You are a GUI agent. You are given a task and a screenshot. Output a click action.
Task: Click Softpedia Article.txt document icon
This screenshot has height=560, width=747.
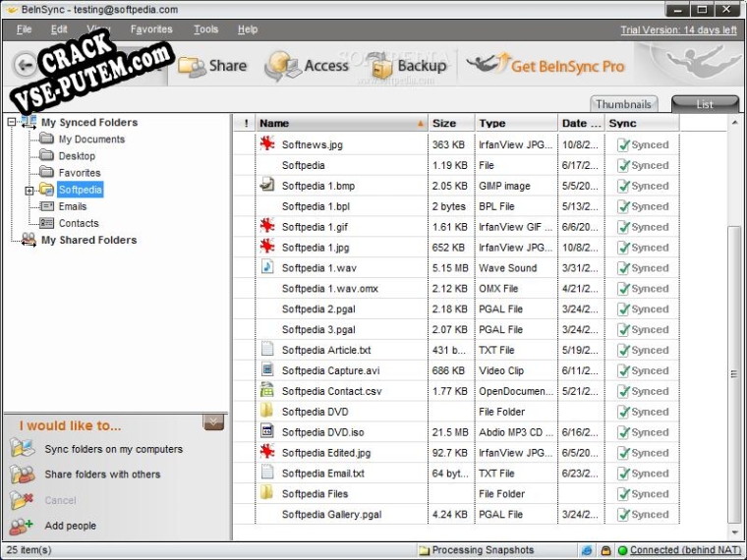[267, 349]
